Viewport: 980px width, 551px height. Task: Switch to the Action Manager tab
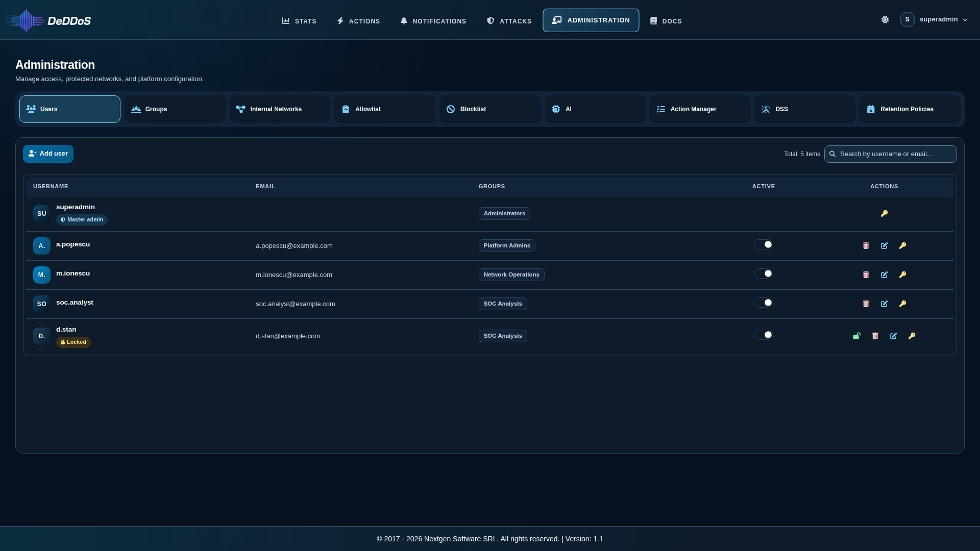point(700,109)
